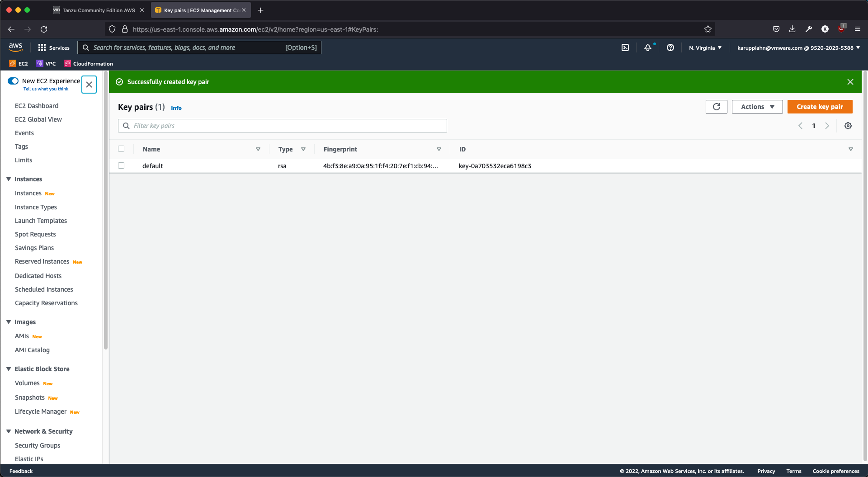Open the Actions dropdown

point(757,107)
